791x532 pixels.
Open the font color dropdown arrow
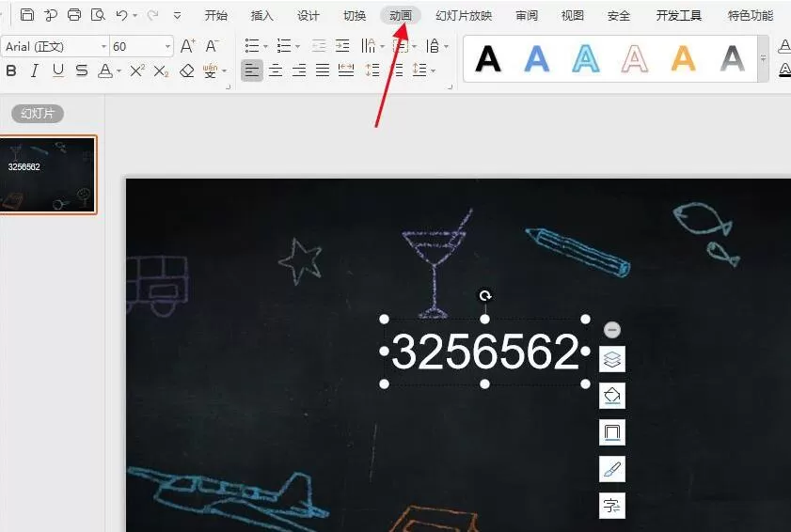(x=119, y=71)
